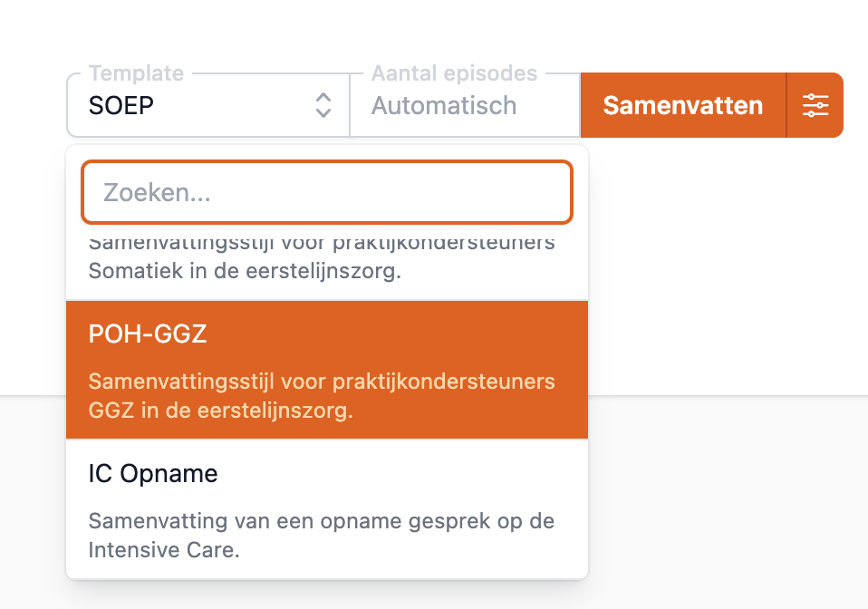Viewport: 868px width, 609px height.
Task: Click the IC Opname title text
Action: [153, 474]
